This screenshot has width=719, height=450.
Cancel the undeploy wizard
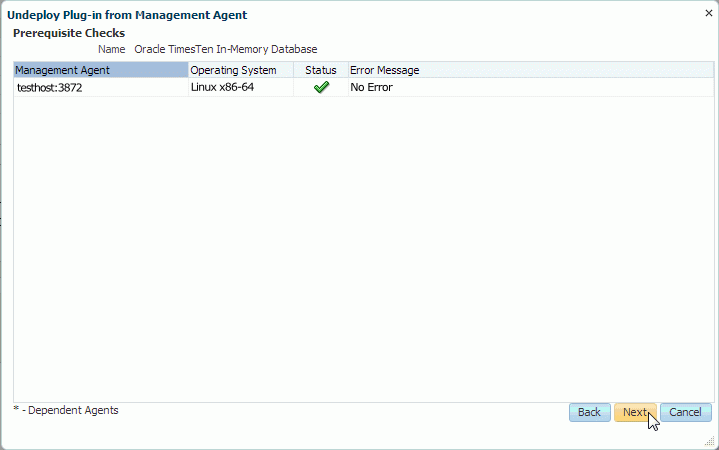click(x=685, y=412)
